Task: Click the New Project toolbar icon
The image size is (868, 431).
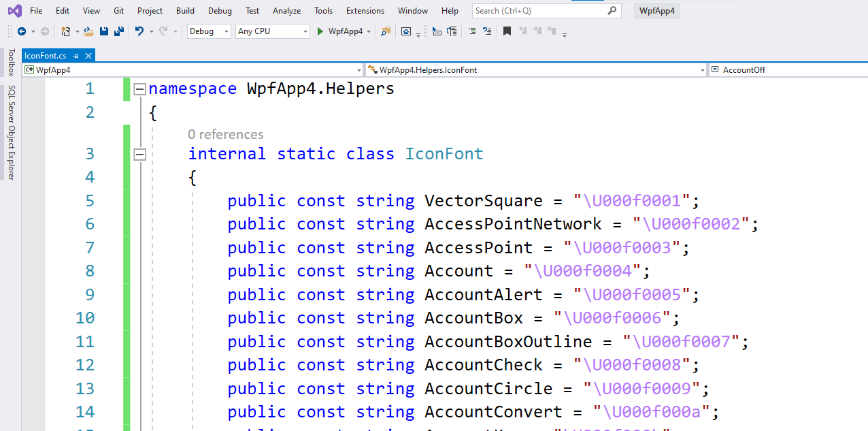Action: click(65, 31)
